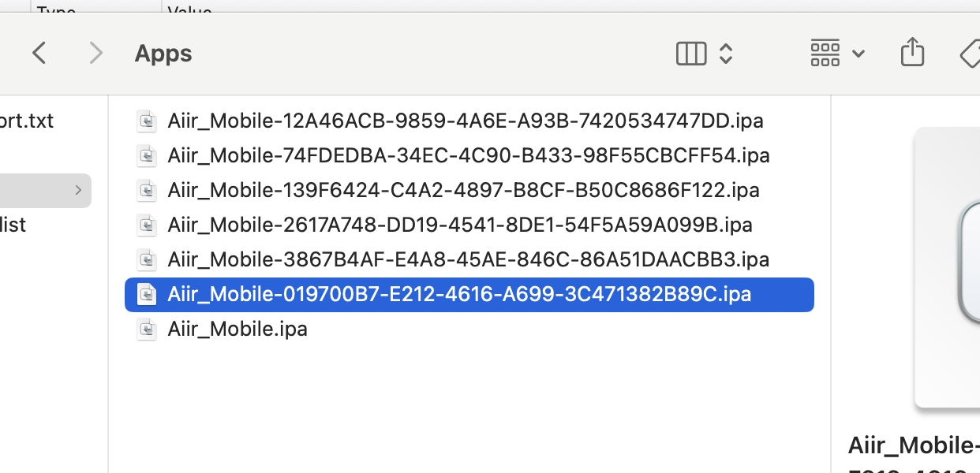Click icon of Aiir_Mobile-12A46ACB ipa file
The height and width of the screenshot is (473, 980).
[147, 121]
